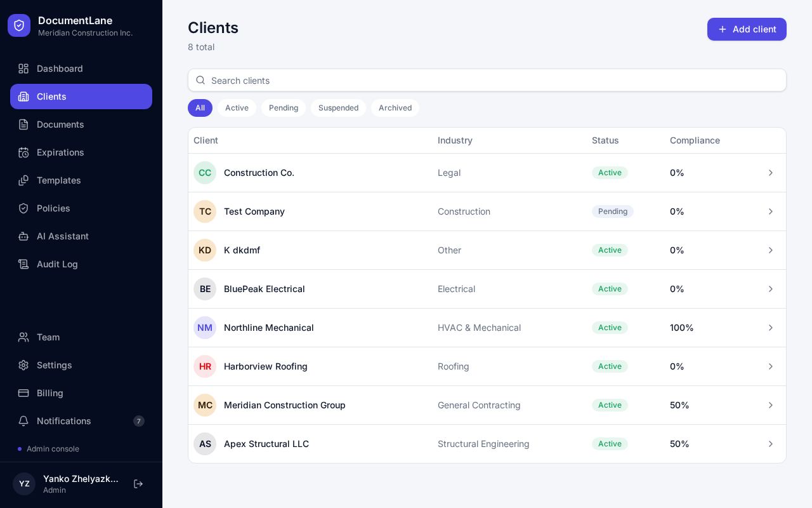This screenshot has height=508, width=812.
Task: Click the Team people icon
Action: (23, 337)
